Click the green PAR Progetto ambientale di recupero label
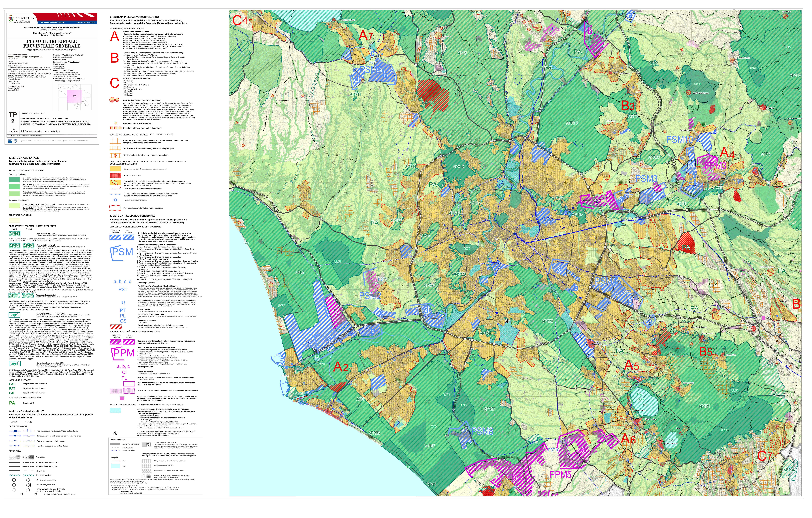This screenshot has height=518, width=812. pos(13,384)
